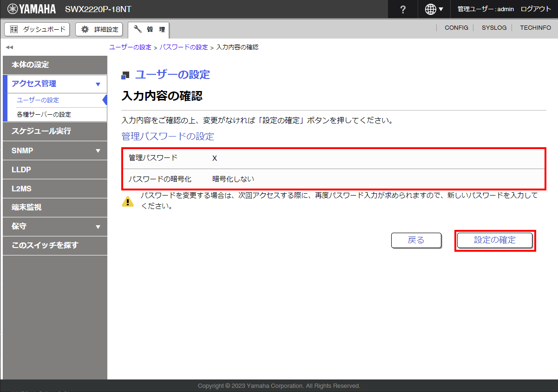Open the TECHINFO link

pyautogui.click(x=535, y=28)
